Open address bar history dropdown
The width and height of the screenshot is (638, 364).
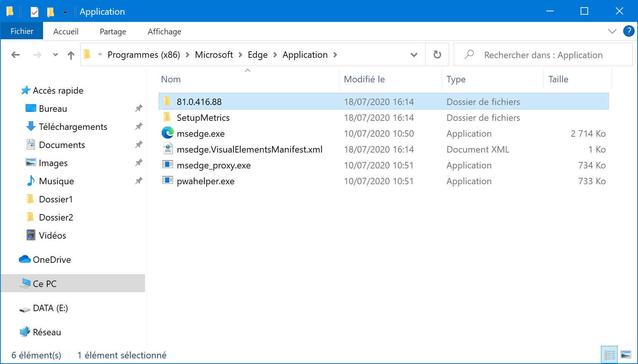(414, 55)
